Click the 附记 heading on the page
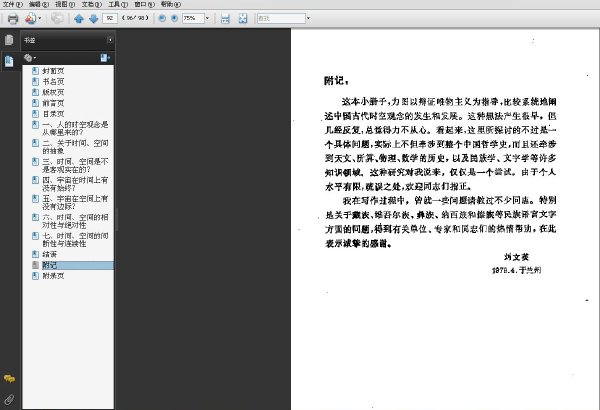Image resolution: width=600 pixels, height=410 pixels. (x=336, y=81)
